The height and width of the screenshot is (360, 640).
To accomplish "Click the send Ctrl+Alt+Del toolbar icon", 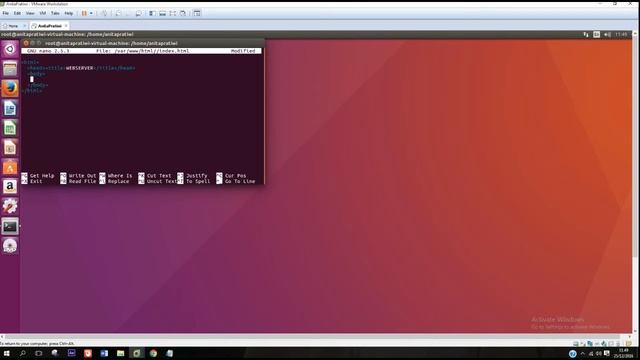I will point(104,13).
